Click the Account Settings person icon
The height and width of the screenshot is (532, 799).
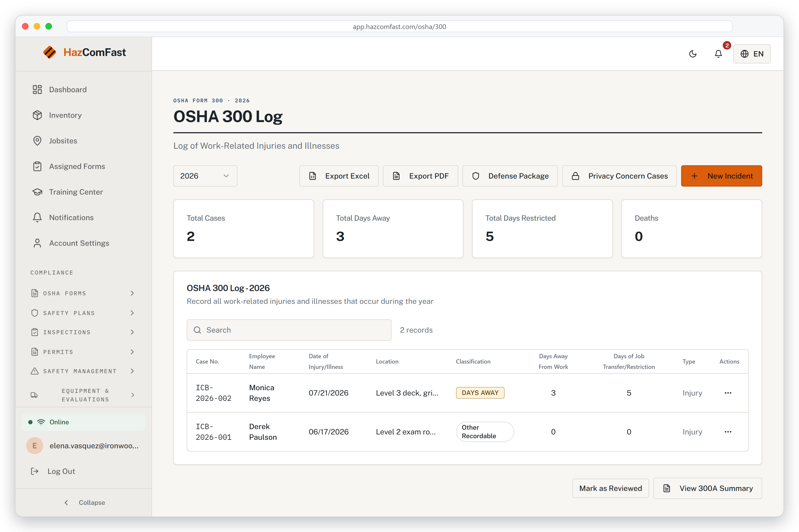[x=37, y=243]
